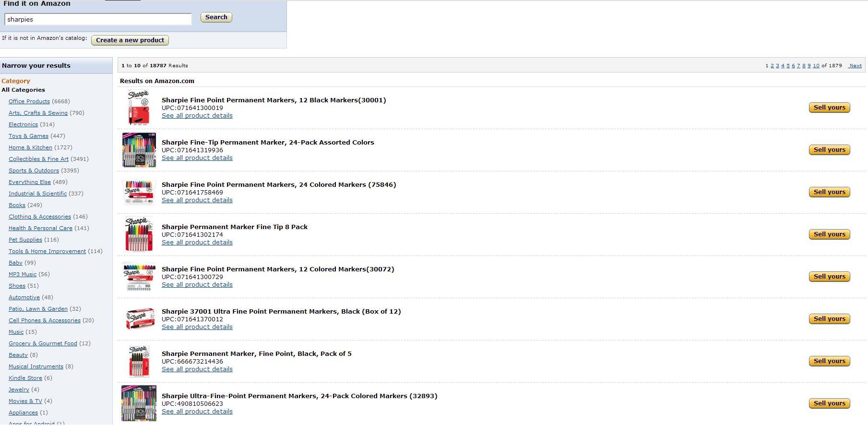
Task: Click the sharpies search input field
Action: [x=98, y=19]
